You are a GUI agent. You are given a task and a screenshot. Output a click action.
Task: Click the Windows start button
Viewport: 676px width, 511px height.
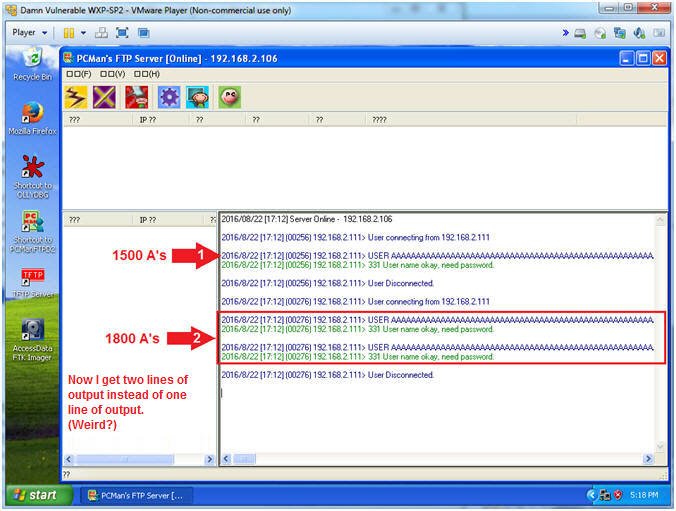[x=39, y=495]
